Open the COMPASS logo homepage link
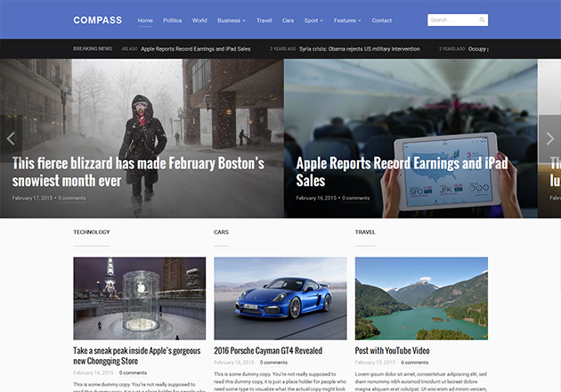 click(x=98, y=20)
